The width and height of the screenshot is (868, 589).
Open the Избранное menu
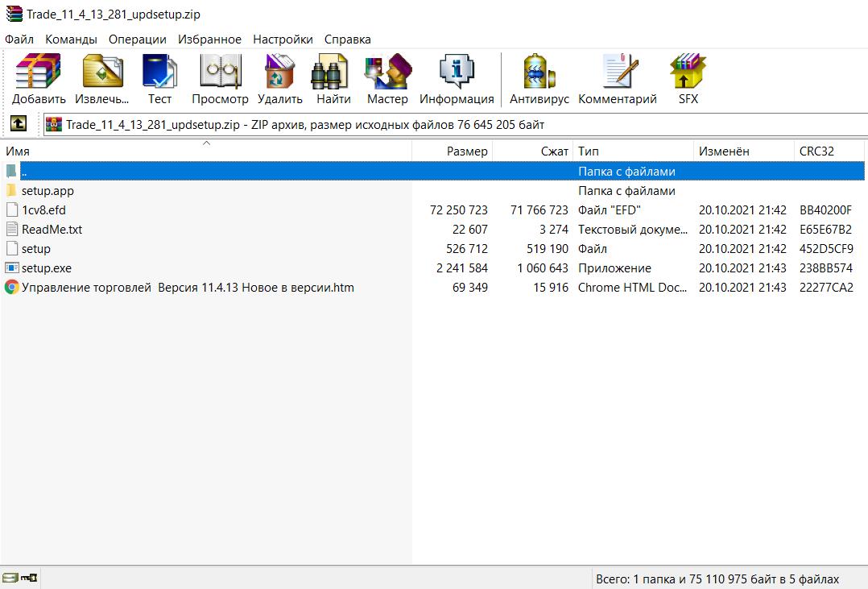pos(209,39)
